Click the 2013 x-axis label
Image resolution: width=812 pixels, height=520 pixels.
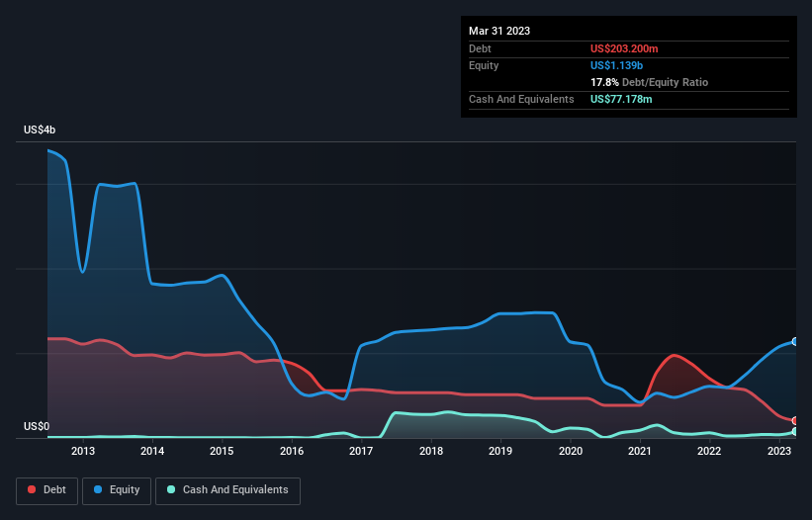[83, 451]
